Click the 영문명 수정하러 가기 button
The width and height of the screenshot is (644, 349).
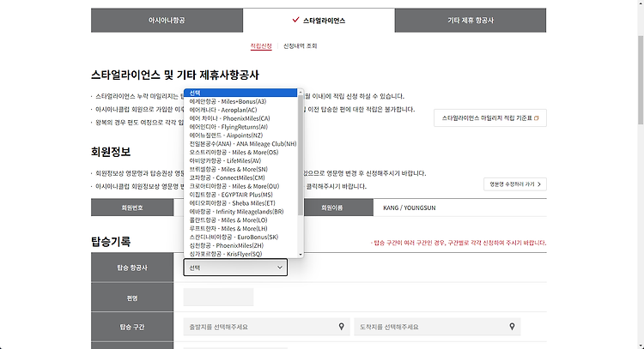point(515,184)
